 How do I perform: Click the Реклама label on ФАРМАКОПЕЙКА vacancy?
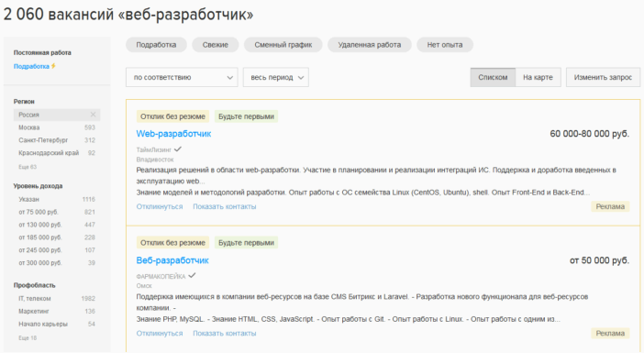pyautogui.click(x=610, y=334)
